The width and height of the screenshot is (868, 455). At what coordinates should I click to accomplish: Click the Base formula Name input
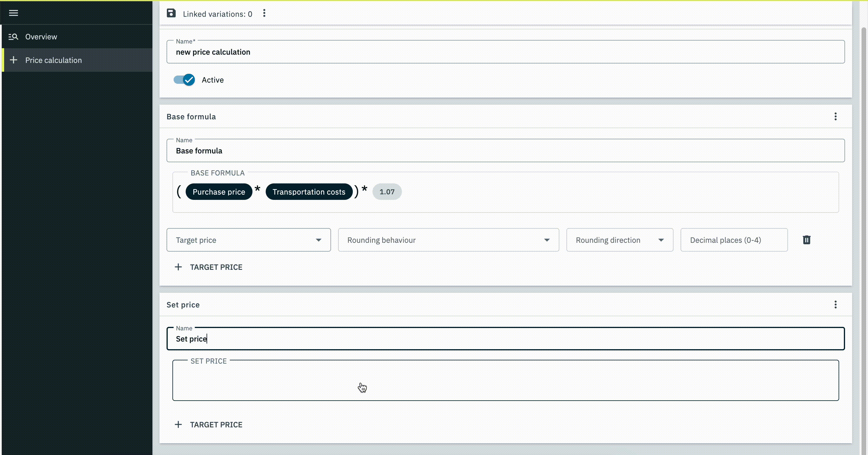coord(505,150)
